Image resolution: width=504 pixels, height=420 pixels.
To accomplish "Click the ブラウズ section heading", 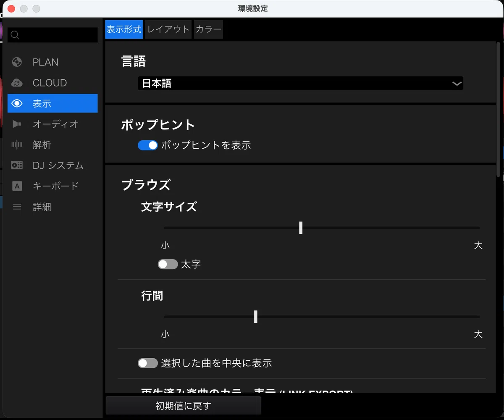I will coord(146,185).
